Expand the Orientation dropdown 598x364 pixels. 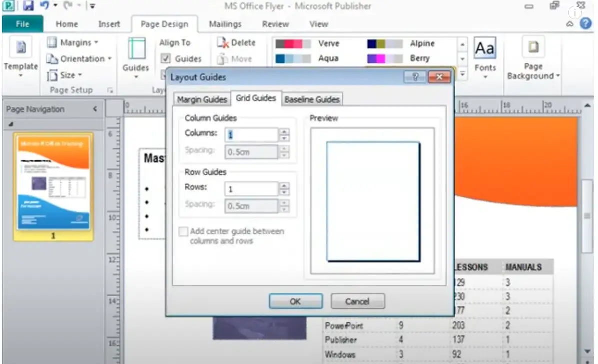coord(78,59)
